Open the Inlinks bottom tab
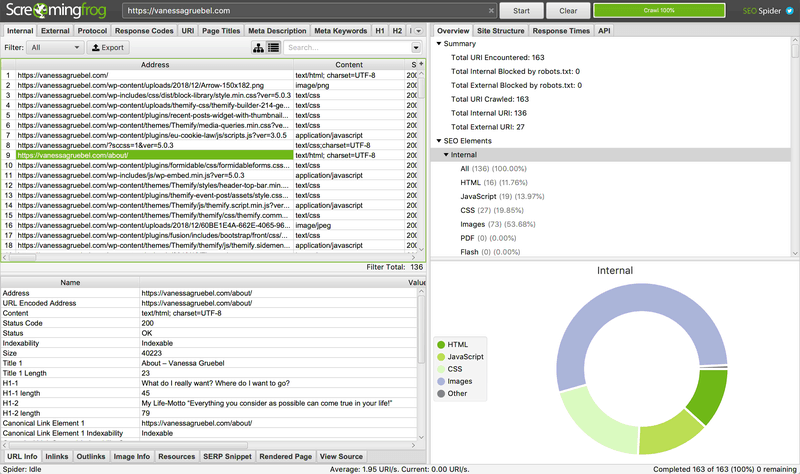 coord(57,456)
